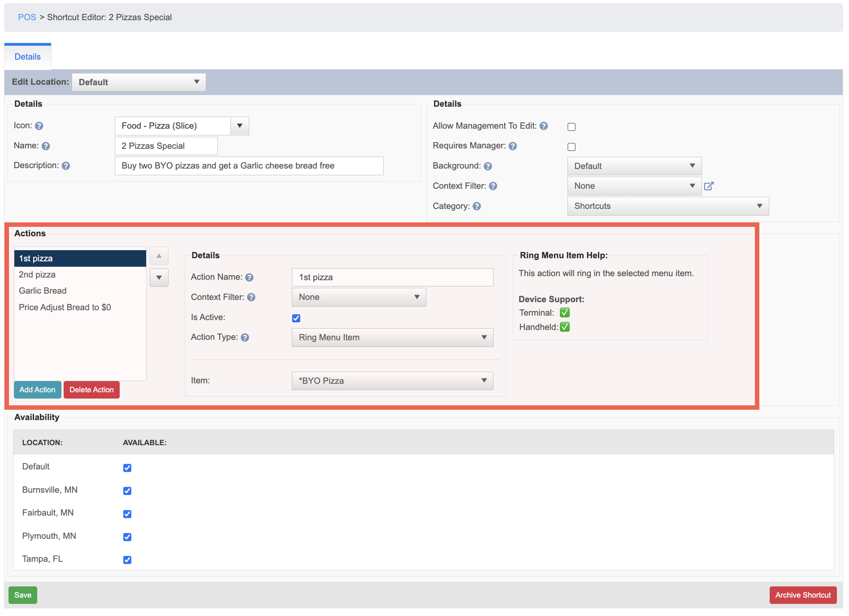The image size is (849, 616).
Task: Click the Description input field
Action: point(249,166)
